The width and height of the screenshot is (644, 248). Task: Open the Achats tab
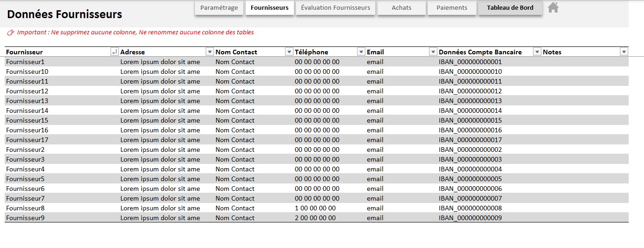click(401, 8)
